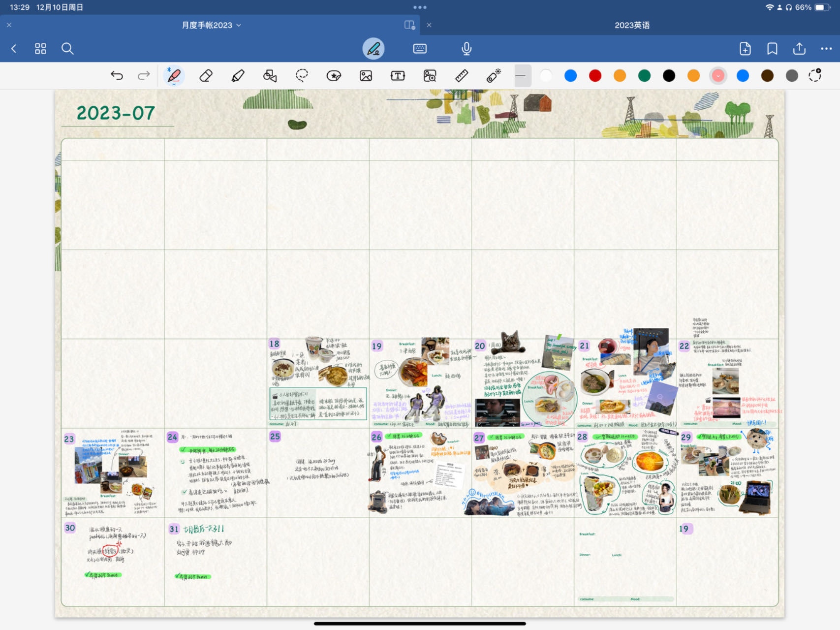Choose the Lasso selection tool
The height and width of the screenshot is (630, 840).
(302, 76)
